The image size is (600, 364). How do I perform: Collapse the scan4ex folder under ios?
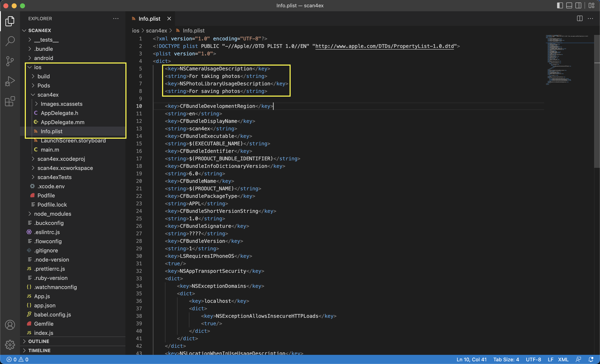[48, 95]
